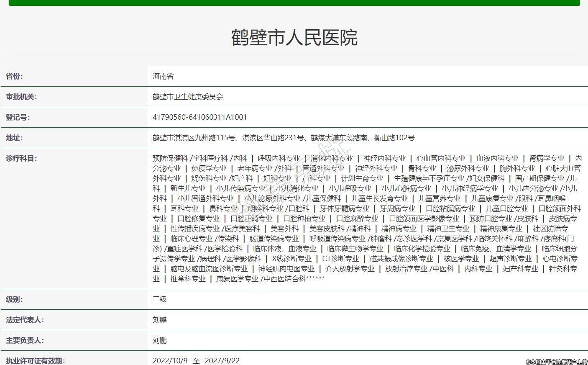
Task: Click the address text starting 鹤壁市淇滨区九州路115号
Action: 283,138
